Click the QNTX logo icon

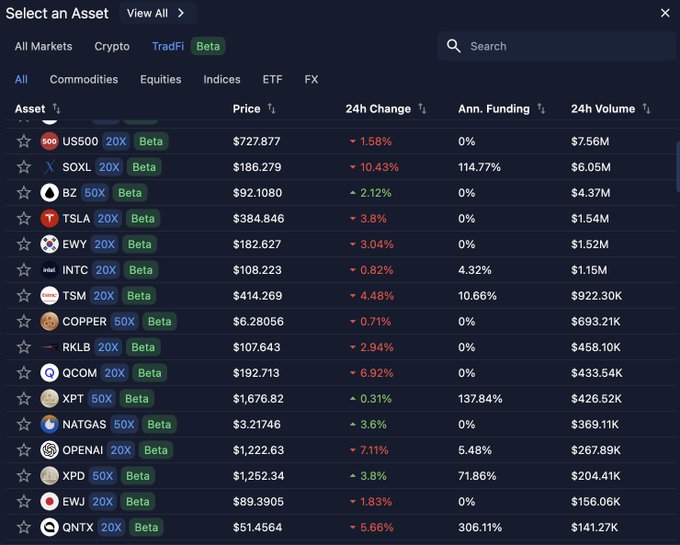(49, 527)
